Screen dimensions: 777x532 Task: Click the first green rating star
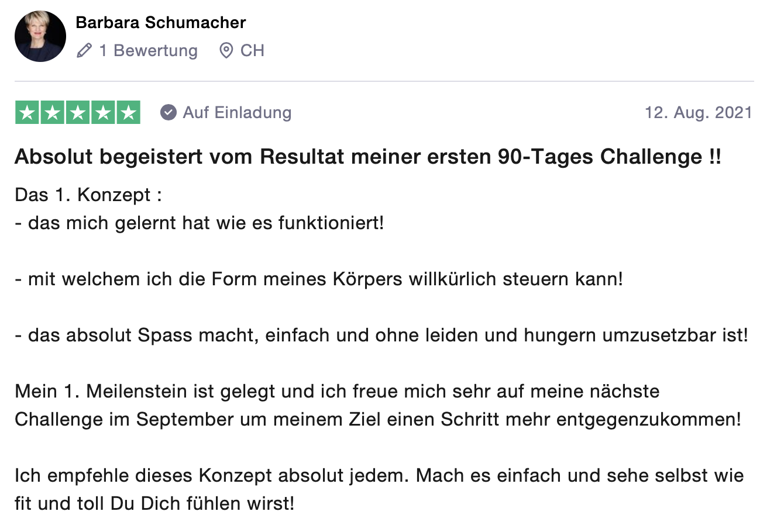27,113
